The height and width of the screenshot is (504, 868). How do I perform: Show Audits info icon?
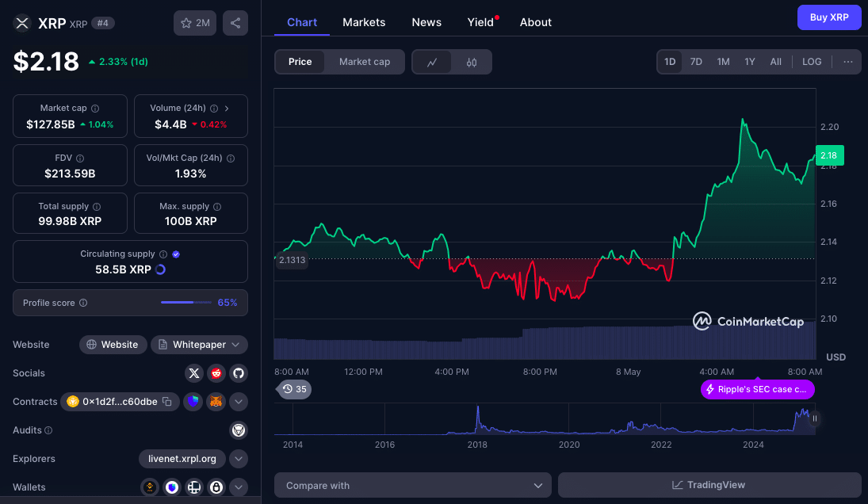click(x=48, y=430)
